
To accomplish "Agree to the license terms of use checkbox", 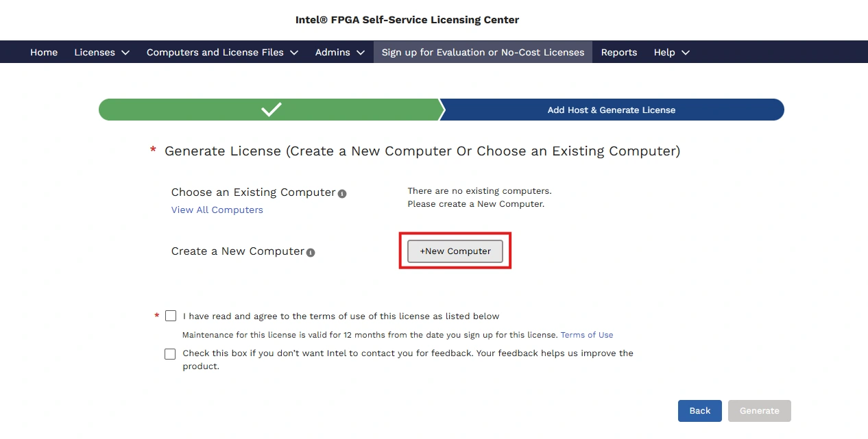I will point(171,316).
